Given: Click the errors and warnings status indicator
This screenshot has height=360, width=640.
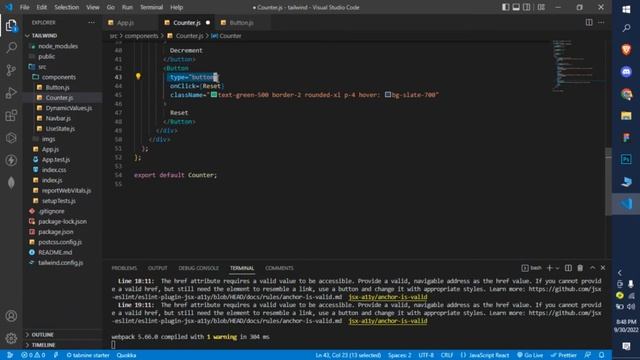Looking at the screenshot, I should (33, 355).
